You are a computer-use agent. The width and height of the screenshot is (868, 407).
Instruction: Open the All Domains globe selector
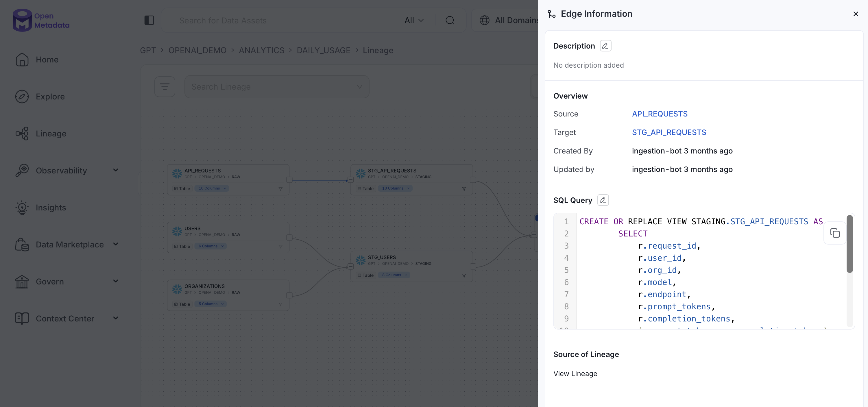pyautogui.click(x=509, y=21)
